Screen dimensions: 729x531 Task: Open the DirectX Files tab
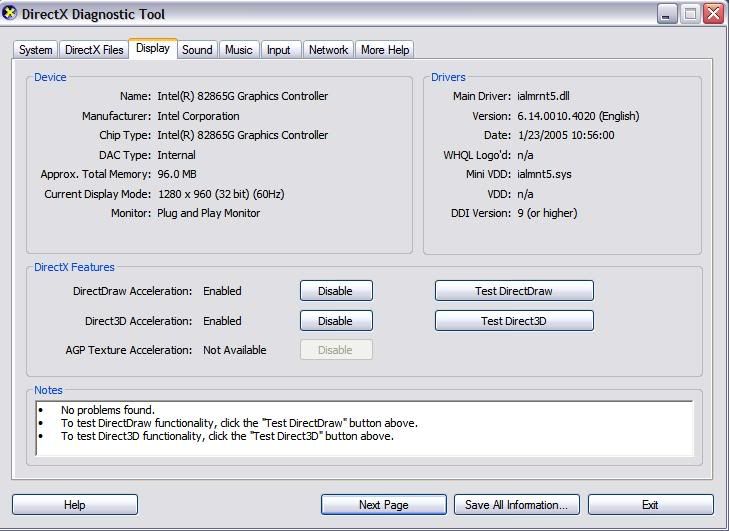(x=94, y=50)
